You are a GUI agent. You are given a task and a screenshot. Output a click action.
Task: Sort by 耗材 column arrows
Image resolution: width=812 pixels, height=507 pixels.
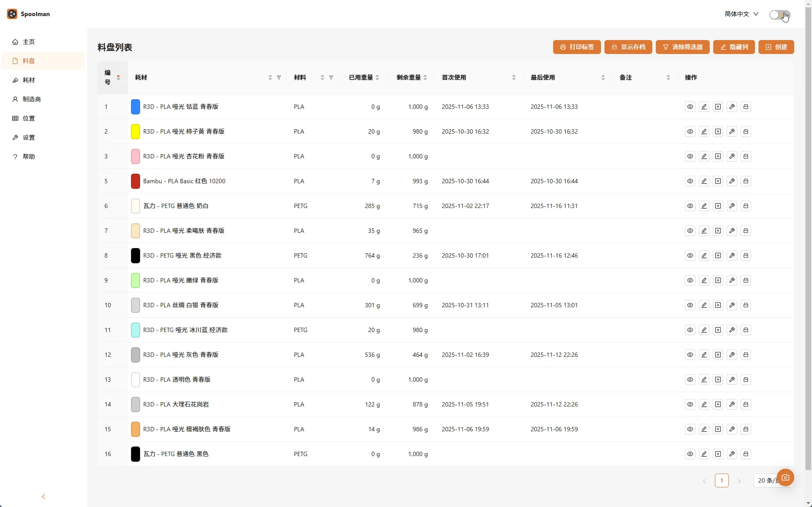pyautogui.click(x=270, y=77)
